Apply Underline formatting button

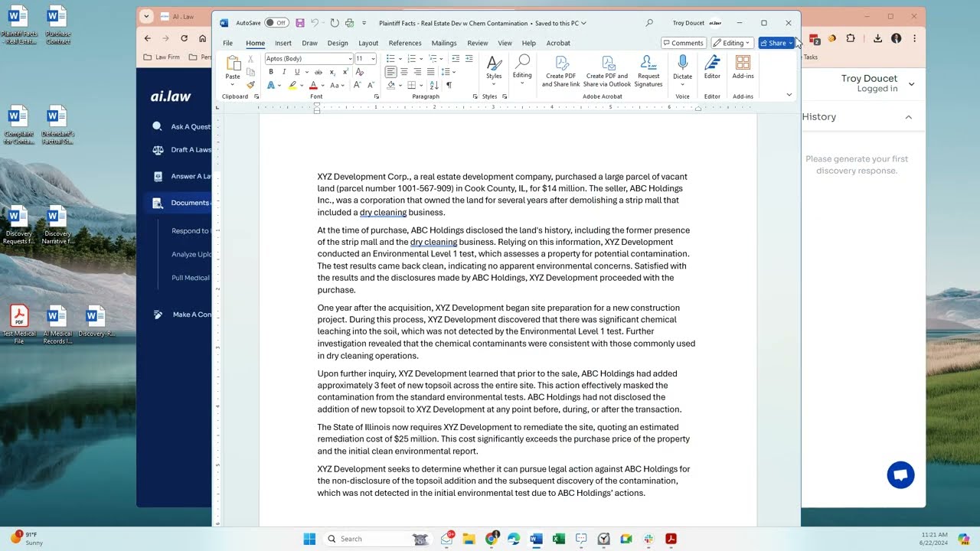point(297,72)
